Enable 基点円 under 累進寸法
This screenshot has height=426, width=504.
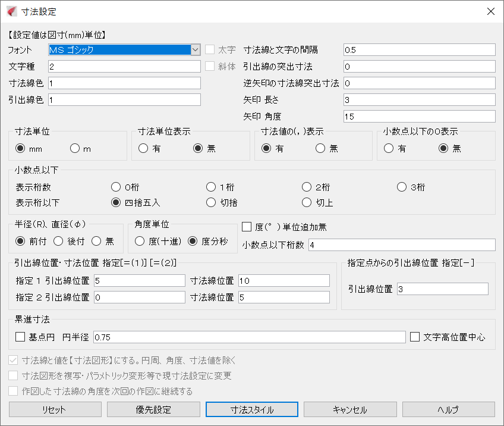21,336
